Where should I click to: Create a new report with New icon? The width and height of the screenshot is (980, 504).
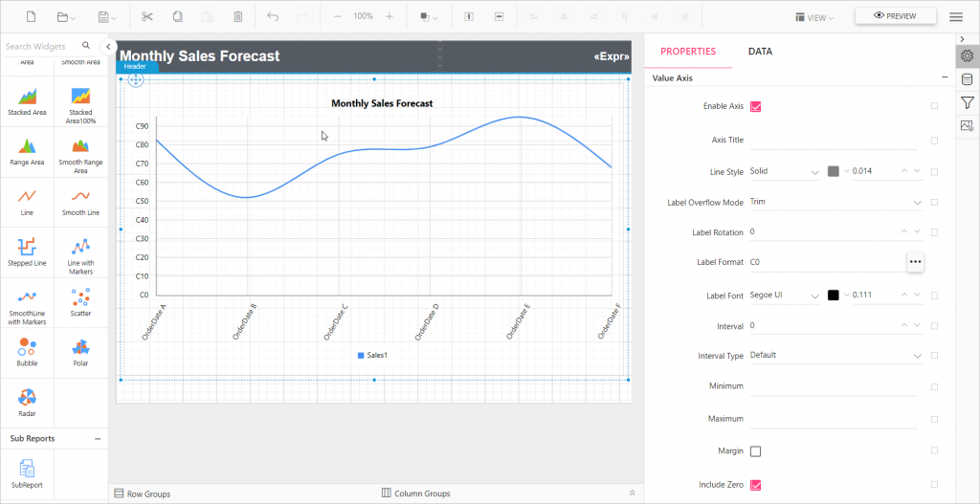tap(31, 17)
